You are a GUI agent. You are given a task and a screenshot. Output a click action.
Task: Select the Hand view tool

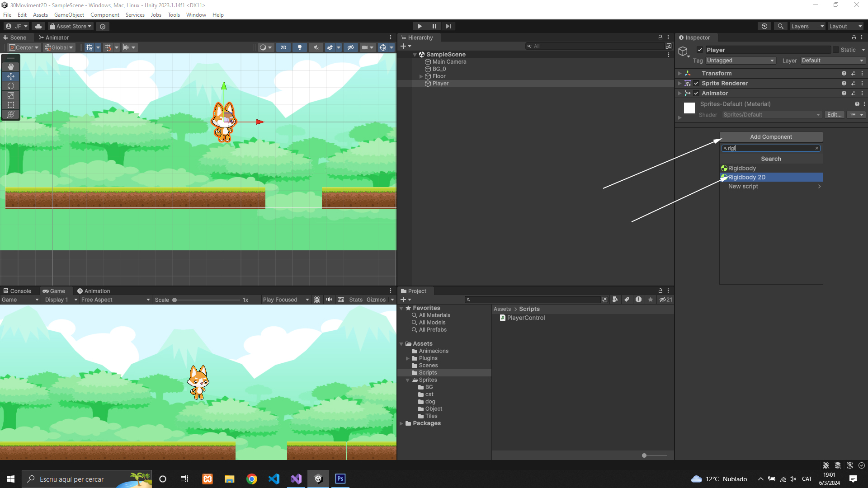coord(11,67)
